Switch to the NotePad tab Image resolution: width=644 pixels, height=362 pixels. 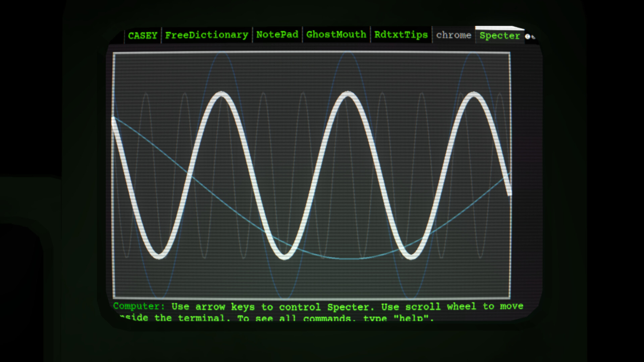[277, 35]
